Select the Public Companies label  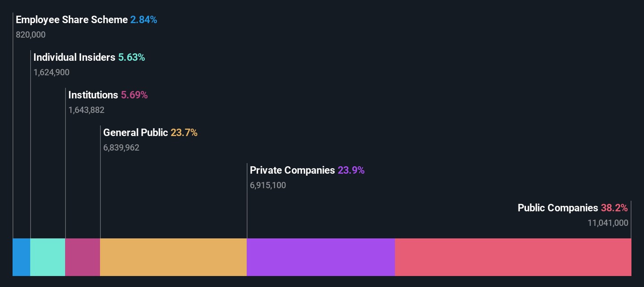[x=558, y=208]
